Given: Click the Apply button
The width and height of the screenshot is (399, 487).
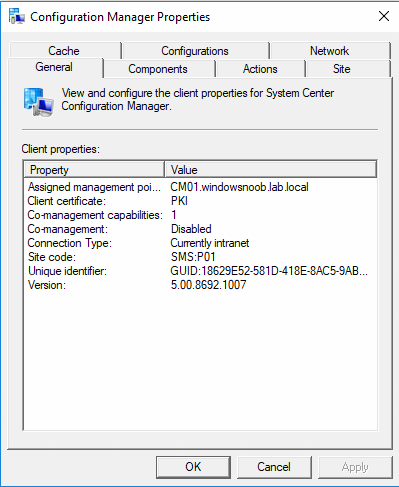Looking at the screenshot, I should 355,467.
